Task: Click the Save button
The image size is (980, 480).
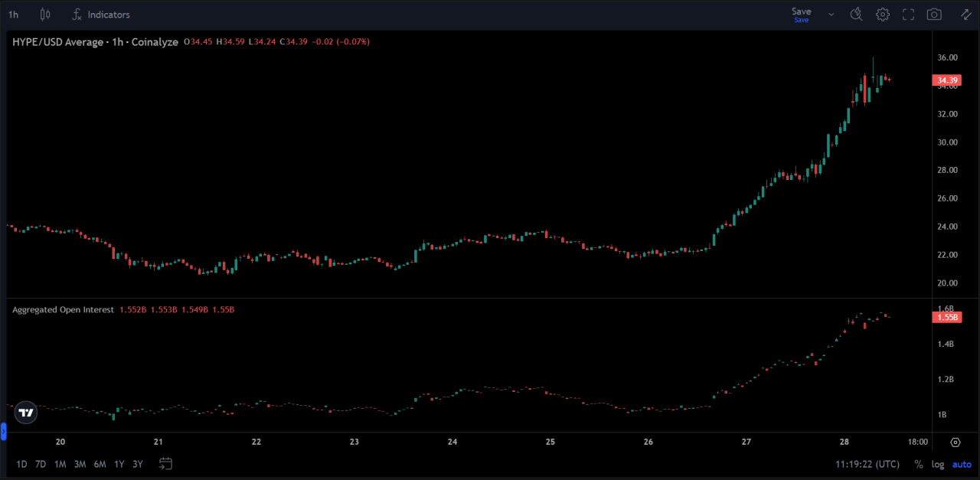Action: (801, 14)
